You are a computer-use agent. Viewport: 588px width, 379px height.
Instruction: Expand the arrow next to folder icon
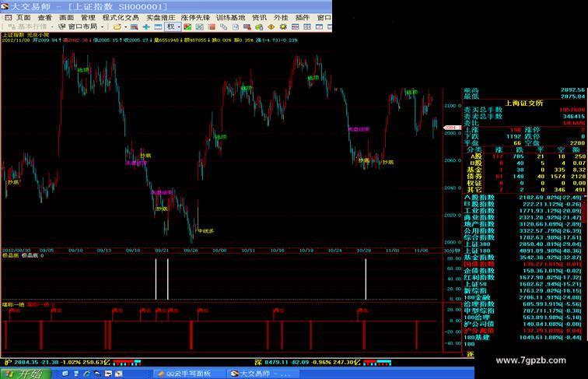click(x=126, y=27)
